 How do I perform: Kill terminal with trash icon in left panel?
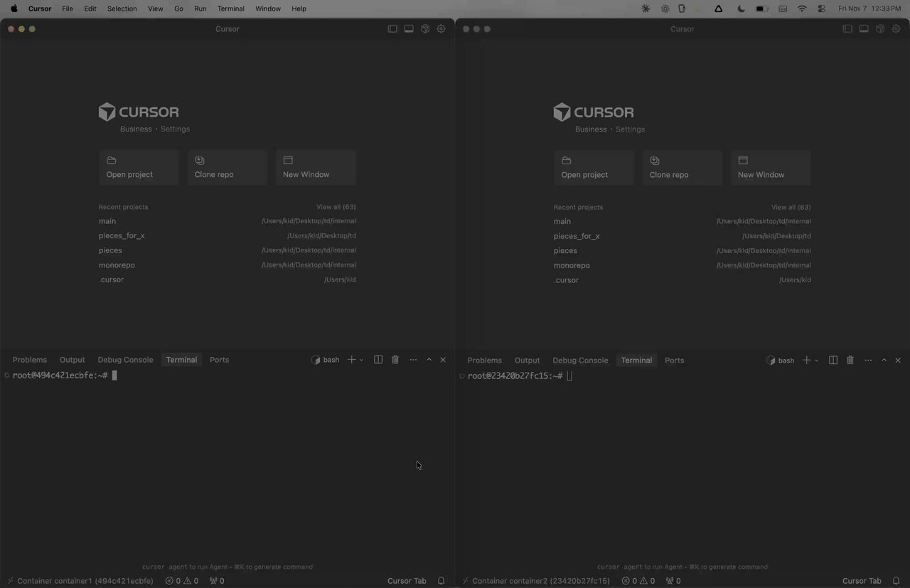(395, 360)
